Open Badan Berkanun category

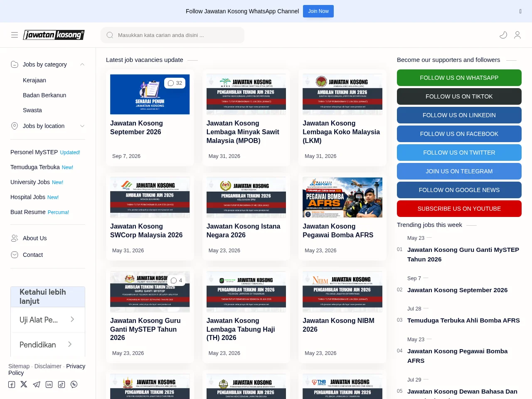(x=44, y=95)
